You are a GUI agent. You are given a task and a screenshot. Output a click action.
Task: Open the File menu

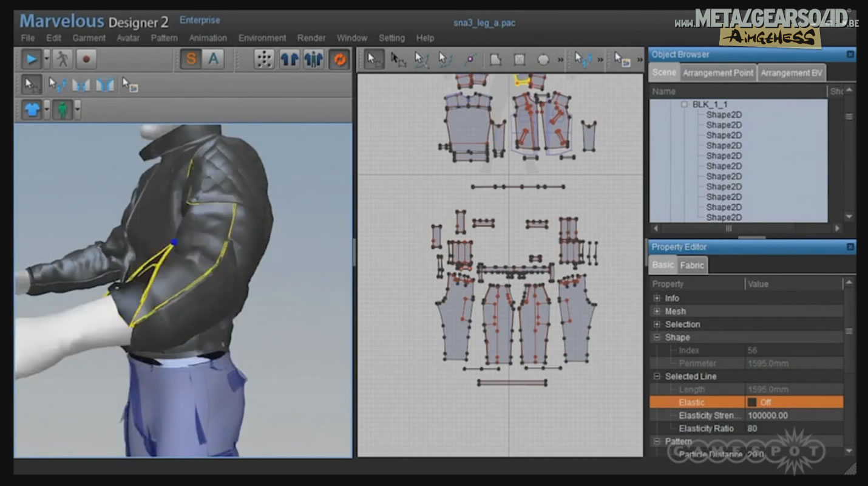pyautogui.click(x=28, y=38)
